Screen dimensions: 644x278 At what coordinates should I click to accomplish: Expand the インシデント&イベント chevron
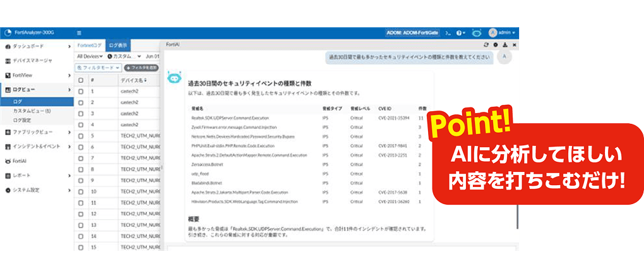click(x=69, y=147)
